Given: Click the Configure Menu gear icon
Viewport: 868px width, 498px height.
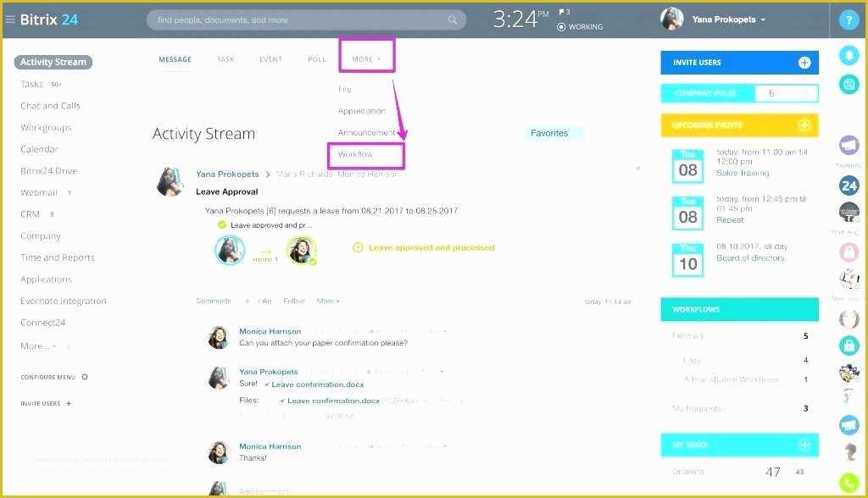Looking at the screenshot, I should [85, 377].
